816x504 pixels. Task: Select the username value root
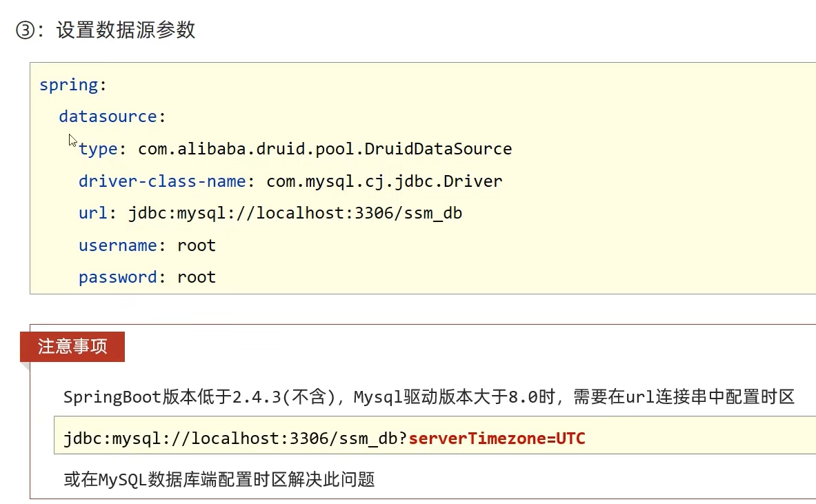pyautogui.click(x=197, y=245)
